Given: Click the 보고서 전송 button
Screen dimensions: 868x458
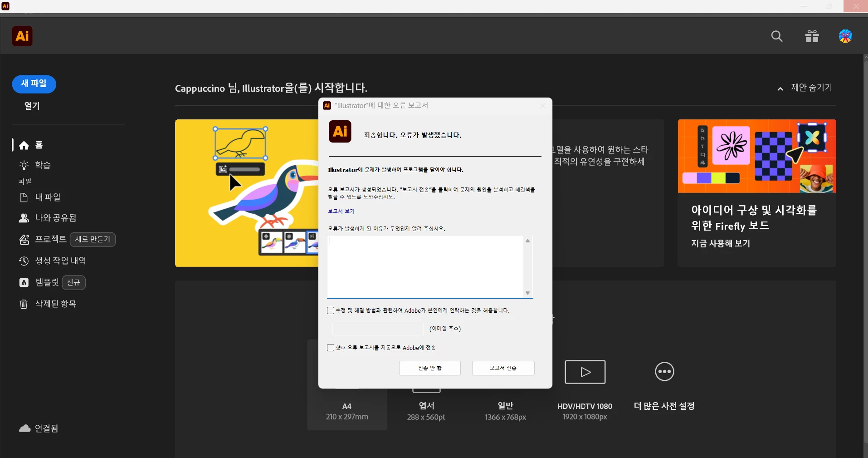Looking at the screenshot, I should pyautogui.click(x=503, y=368).
